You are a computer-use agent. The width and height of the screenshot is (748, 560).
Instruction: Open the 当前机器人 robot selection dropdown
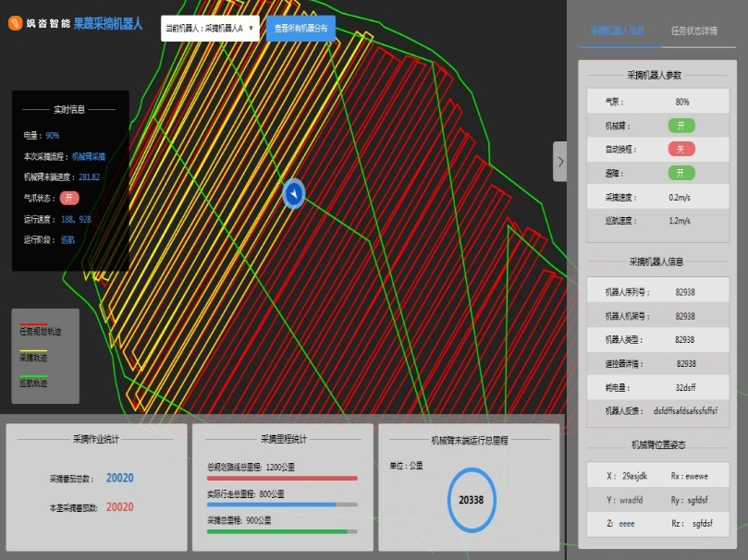210,29
